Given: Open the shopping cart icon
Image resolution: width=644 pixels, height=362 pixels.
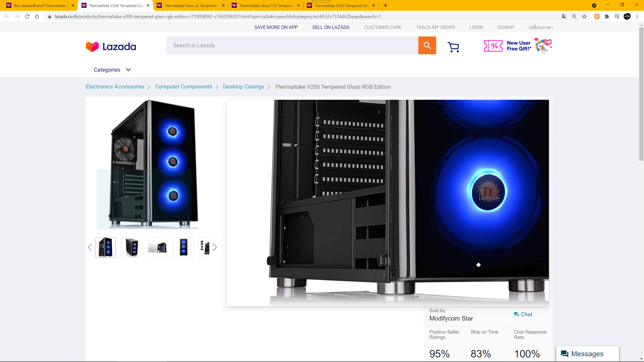Looking at the screenshot, I should pos(454,47).
